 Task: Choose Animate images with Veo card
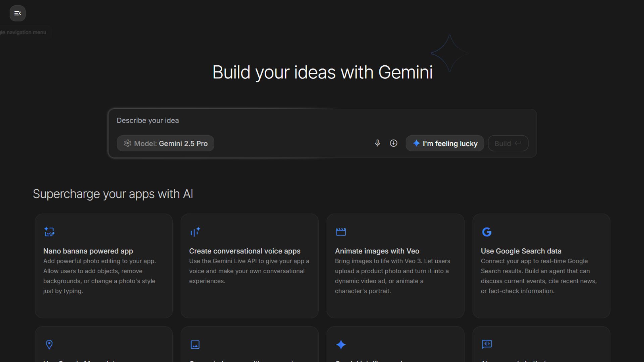click(x=377, y=251)
